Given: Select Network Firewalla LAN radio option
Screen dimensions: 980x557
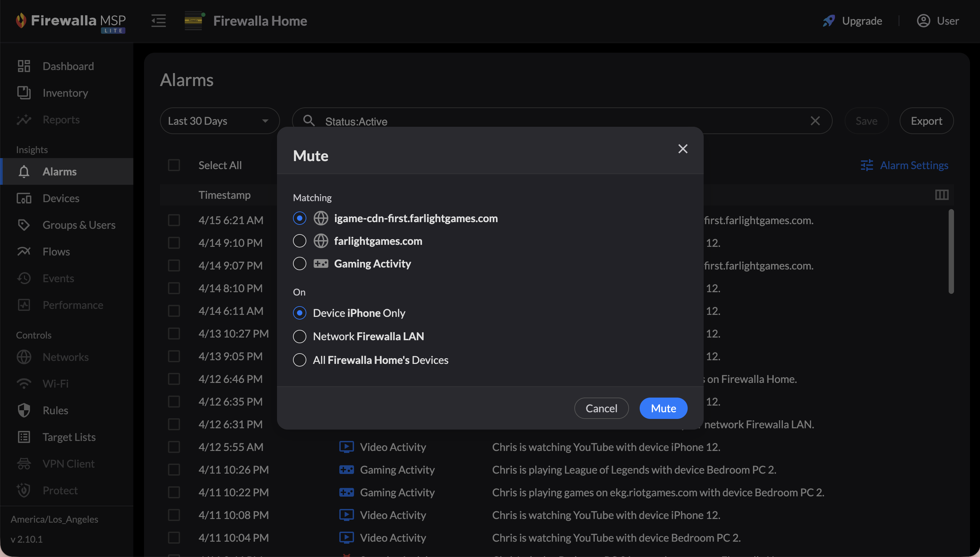Looking at the screenshot, I should pos(300,336).
